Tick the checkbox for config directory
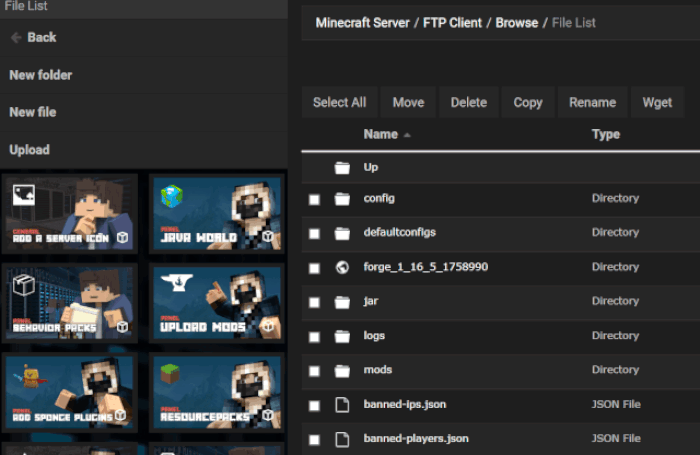Screen dimensions: 700x455 [x=314, y=199]
